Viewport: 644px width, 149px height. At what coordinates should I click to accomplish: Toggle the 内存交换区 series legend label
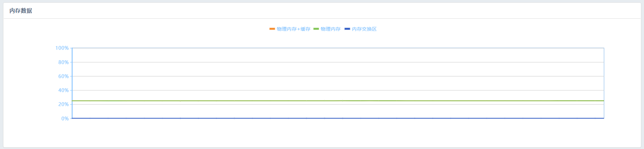364,29
